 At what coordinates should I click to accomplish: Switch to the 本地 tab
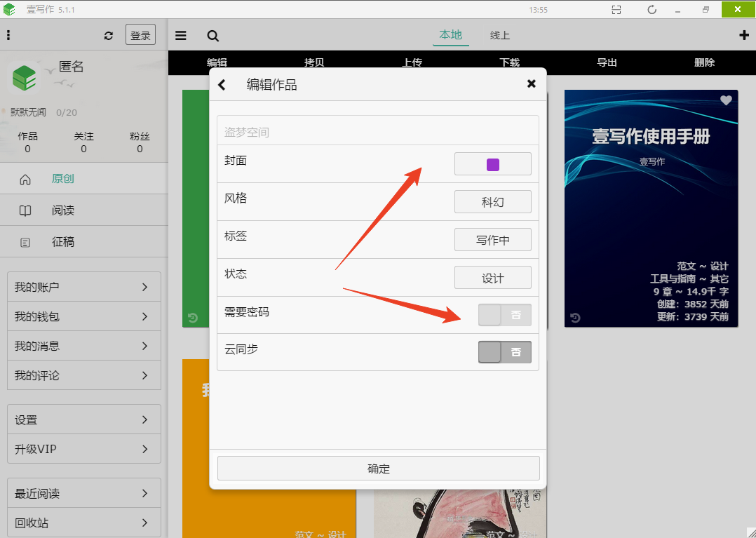tap(451, 35)
